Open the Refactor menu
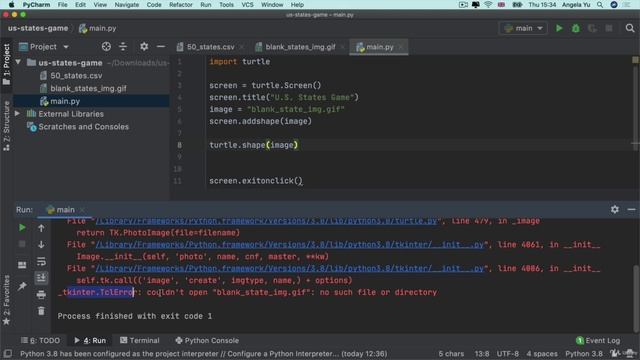 click(180, 5)
